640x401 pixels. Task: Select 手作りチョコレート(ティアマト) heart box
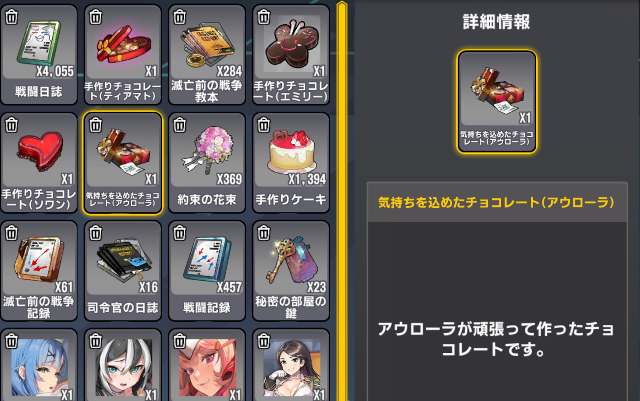[123, 54]
